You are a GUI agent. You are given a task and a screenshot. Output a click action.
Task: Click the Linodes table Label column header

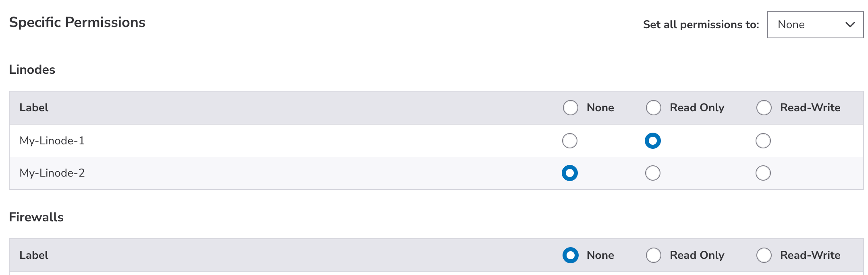coord(34,108)
